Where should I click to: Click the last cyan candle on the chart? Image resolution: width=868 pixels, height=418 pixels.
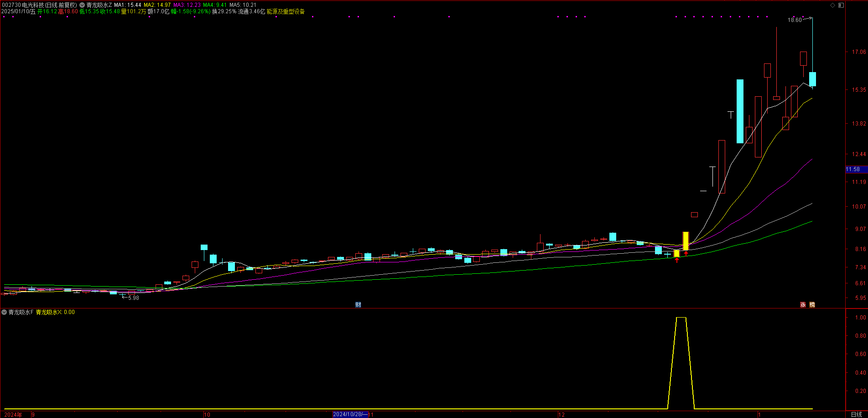[812, 79]
